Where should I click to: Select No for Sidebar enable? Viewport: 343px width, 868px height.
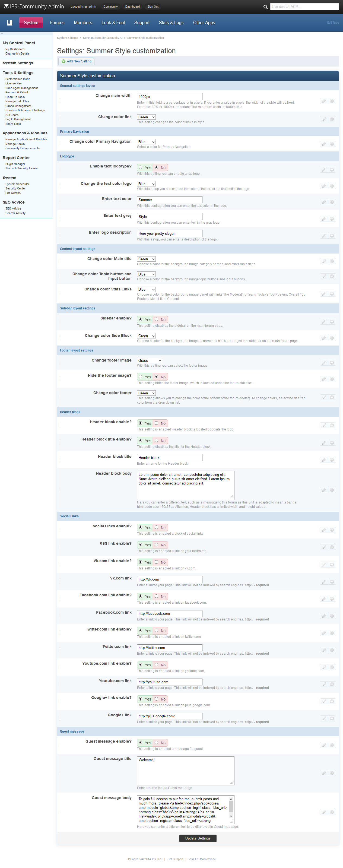click(x=156, y=319)
